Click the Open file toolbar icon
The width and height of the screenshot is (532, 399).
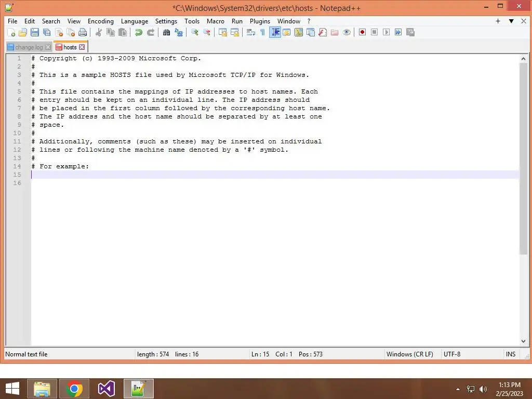click(x=23, y=32)
